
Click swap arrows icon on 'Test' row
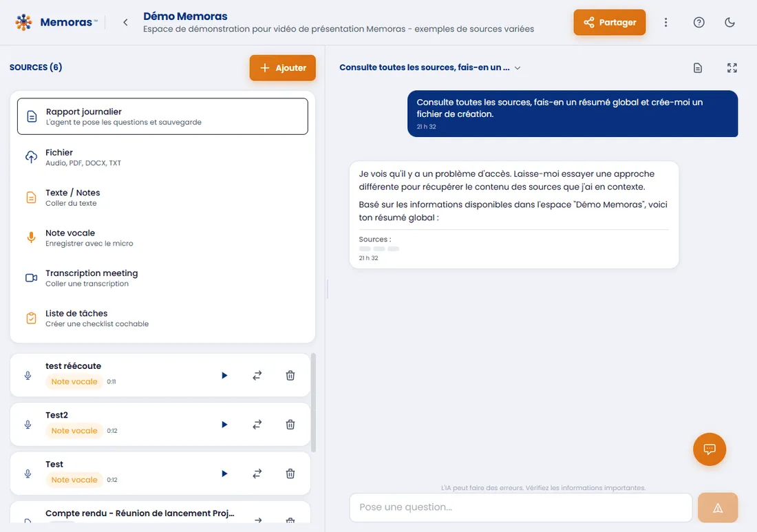(257, 474)
